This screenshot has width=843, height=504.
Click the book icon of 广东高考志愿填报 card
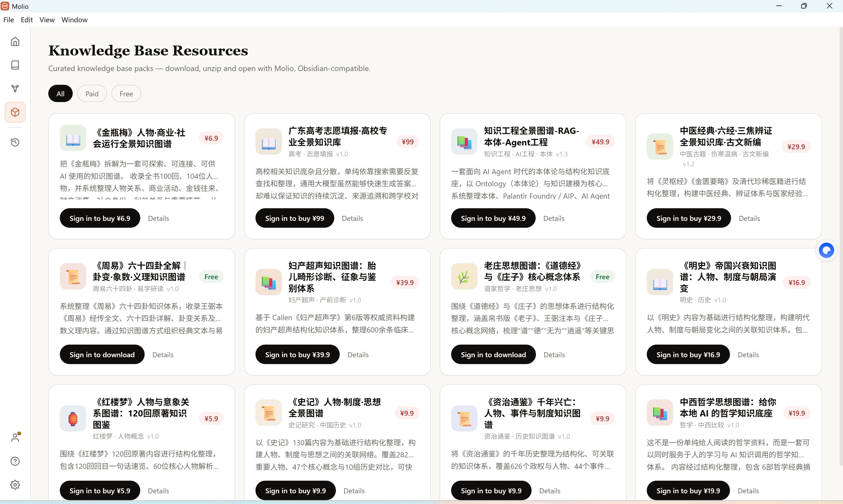[269, 142]
